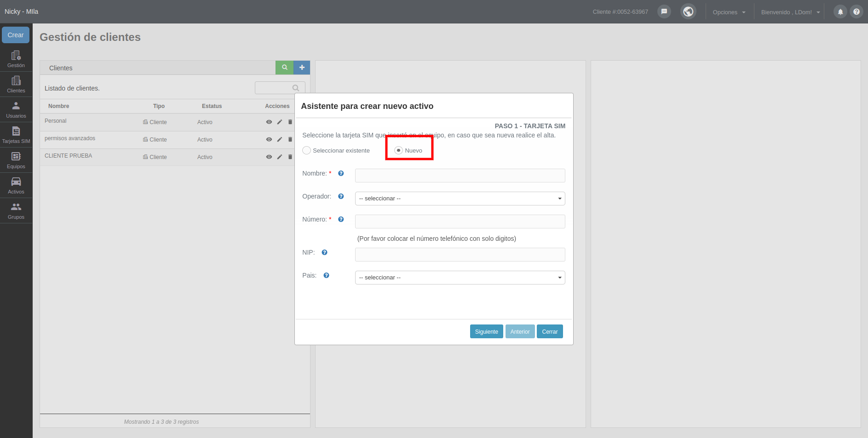
Task: Expand the Opciones menu
Action: tap(729, 12)
